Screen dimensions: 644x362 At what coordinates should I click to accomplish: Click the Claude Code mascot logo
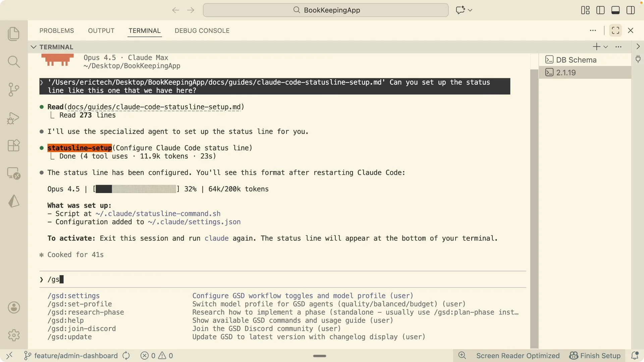click(57, 60)
